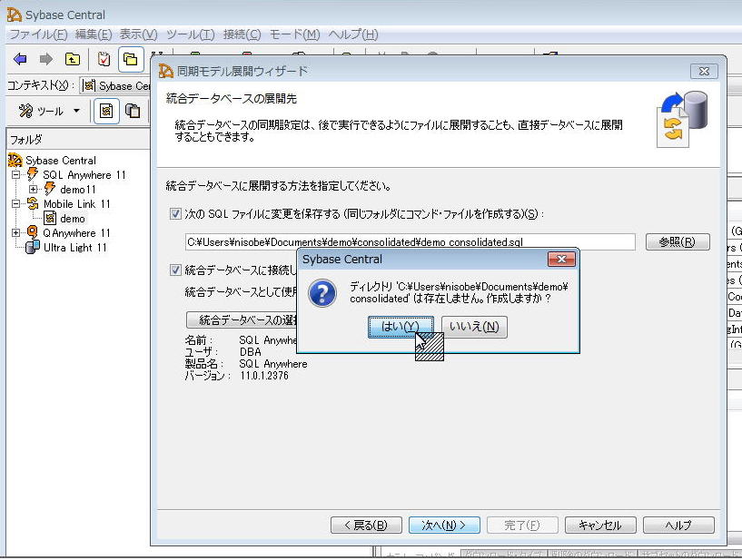Click はい(Y) to create the directory

(x=401, y=327)
